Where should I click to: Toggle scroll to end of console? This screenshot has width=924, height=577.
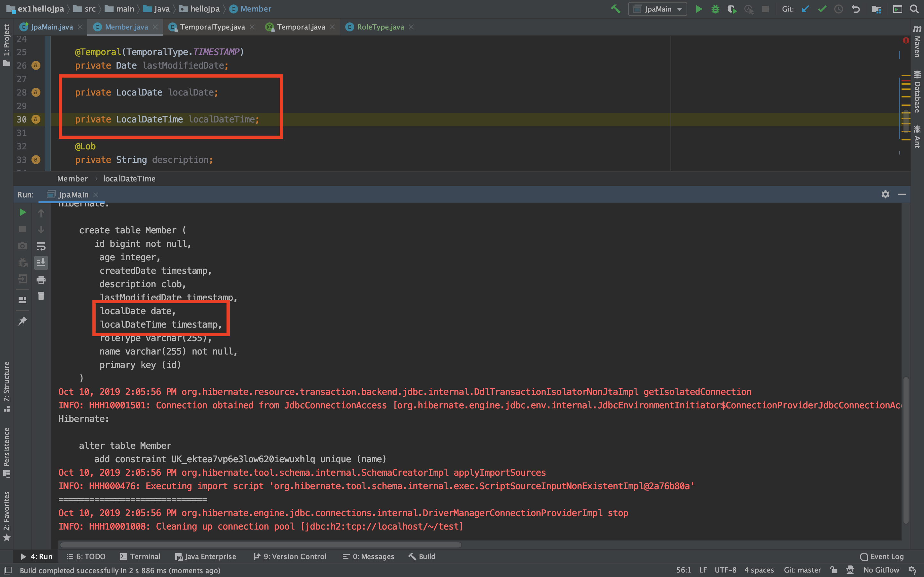41,263
